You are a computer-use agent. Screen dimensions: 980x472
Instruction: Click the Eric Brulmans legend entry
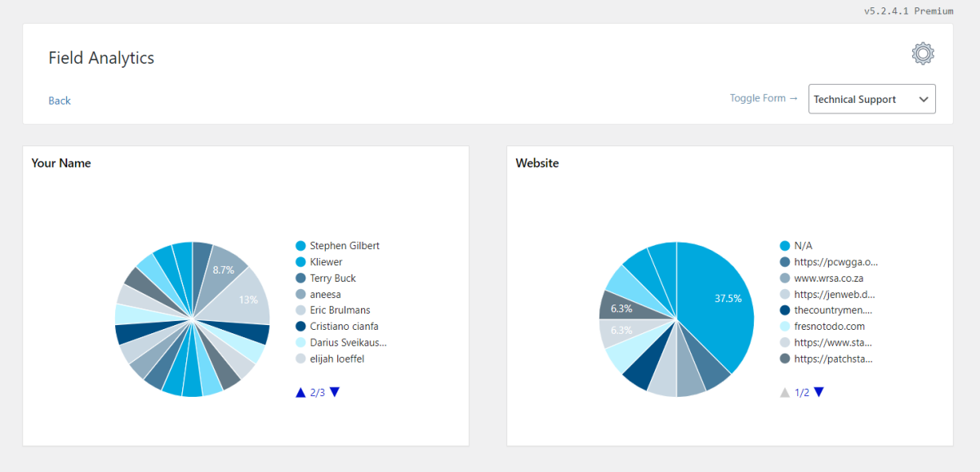coord(332,310)
